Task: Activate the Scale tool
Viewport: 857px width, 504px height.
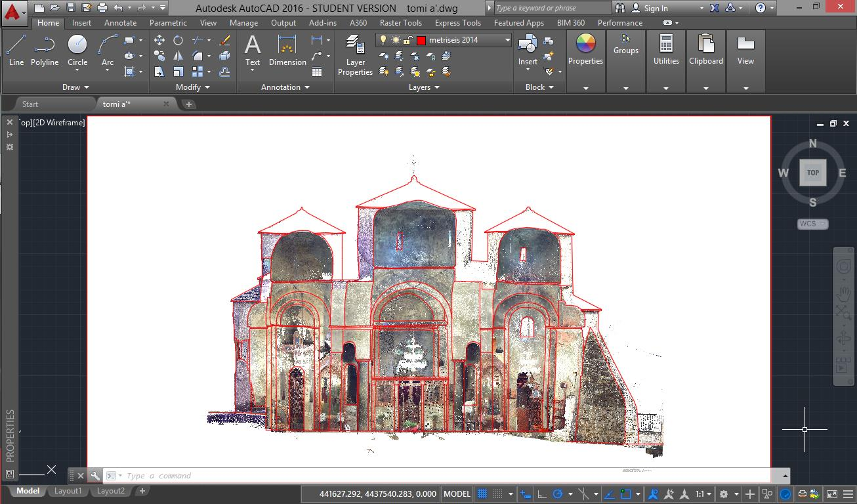Action: (x=178, y=72)
